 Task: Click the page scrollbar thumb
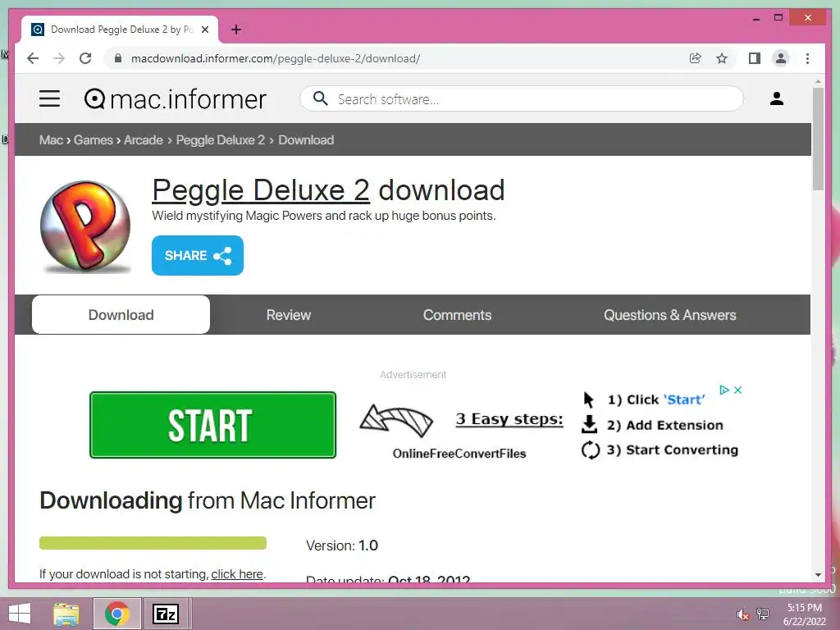tap(818, 138)
